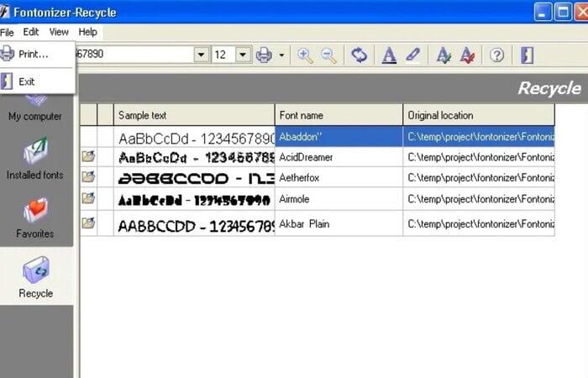
Task: Click the folder icon in the Aetherfox row
Action: tap(88, 176)
